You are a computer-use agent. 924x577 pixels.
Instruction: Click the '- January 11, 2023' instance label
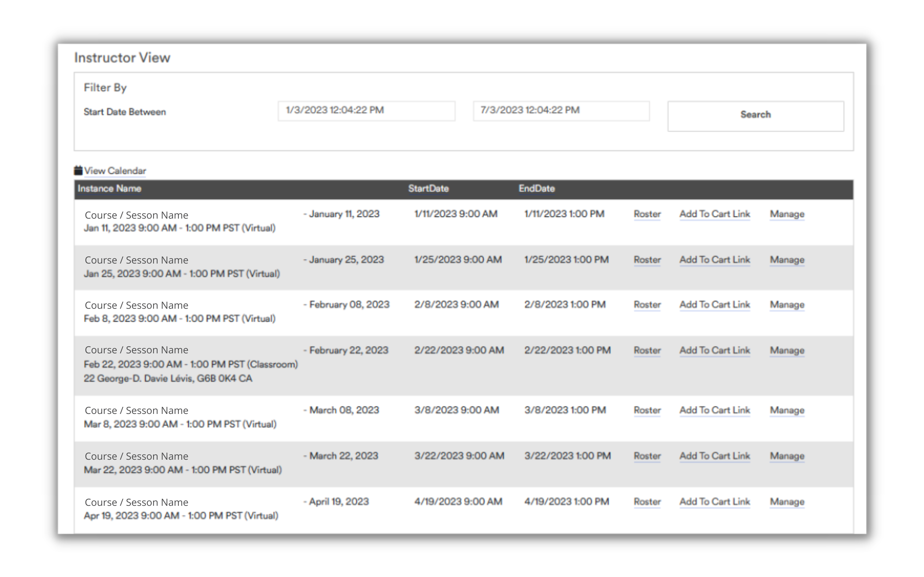point(341,214)
